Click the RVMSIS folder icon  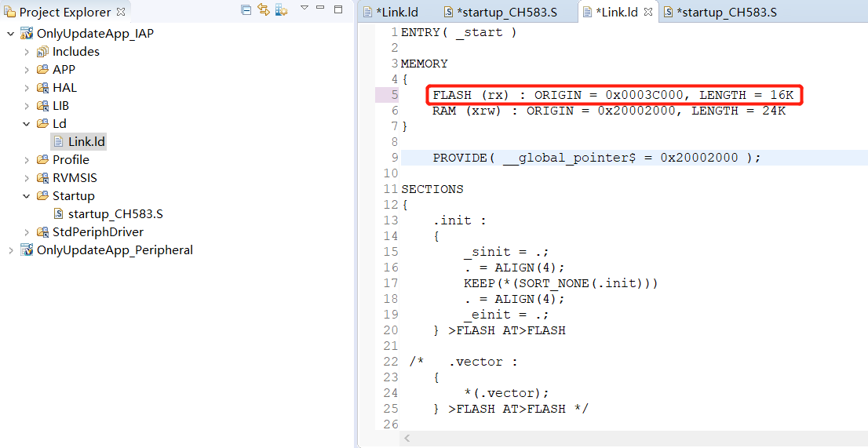(x=42, y=178)
